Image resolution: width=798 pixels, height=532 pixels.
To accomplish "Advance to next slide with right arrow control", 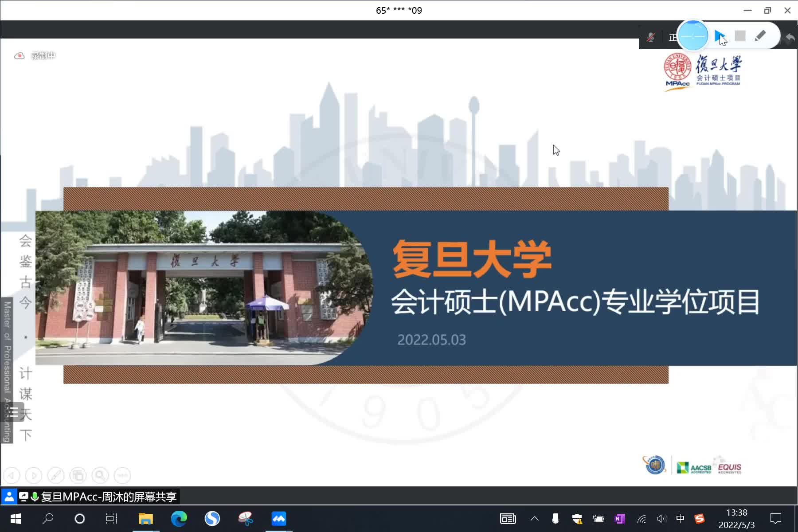I will (x=34, y=475).
